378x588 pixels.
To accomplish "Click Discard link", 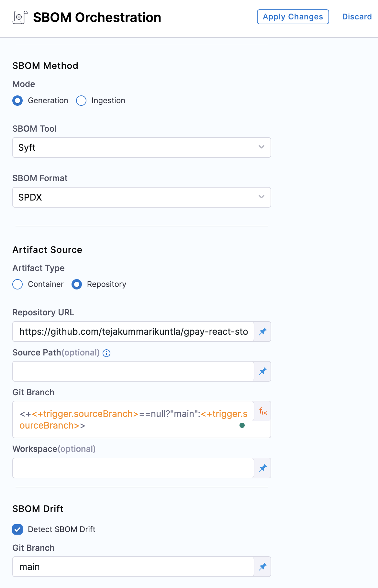I will (x=357, y=17).
